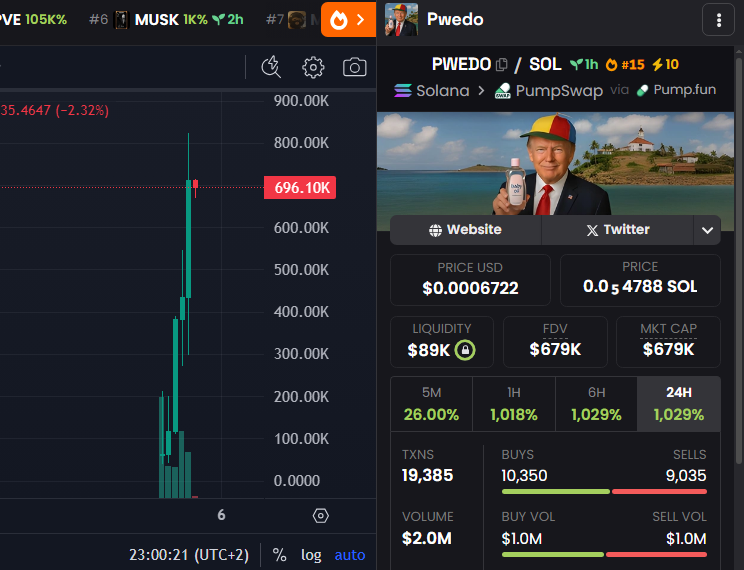Click the MKT CAP $679K box

(668, 342)
